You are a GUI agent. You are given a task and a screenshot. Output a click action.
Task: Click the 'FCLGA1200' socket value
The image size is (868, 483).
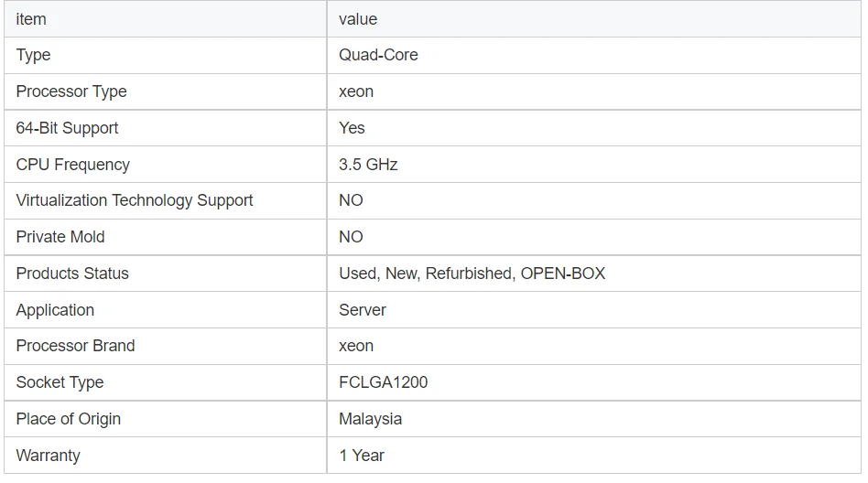click(383, 382)
